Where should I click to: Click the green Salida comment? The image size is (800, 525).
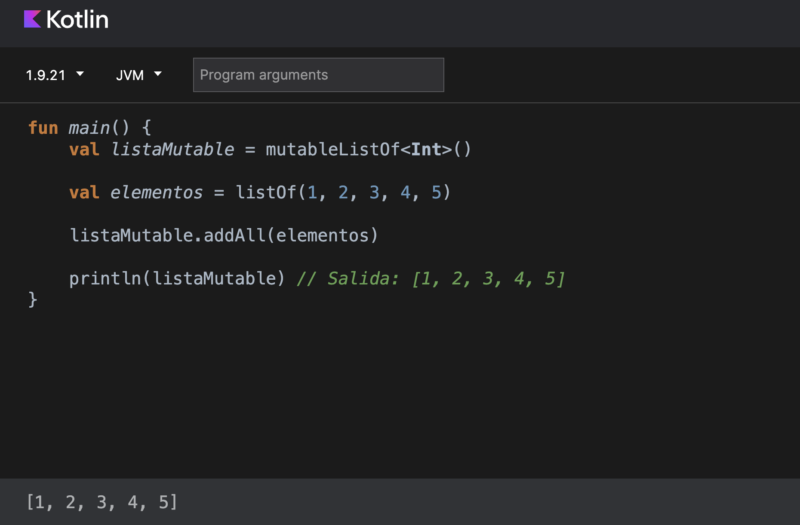431,279
